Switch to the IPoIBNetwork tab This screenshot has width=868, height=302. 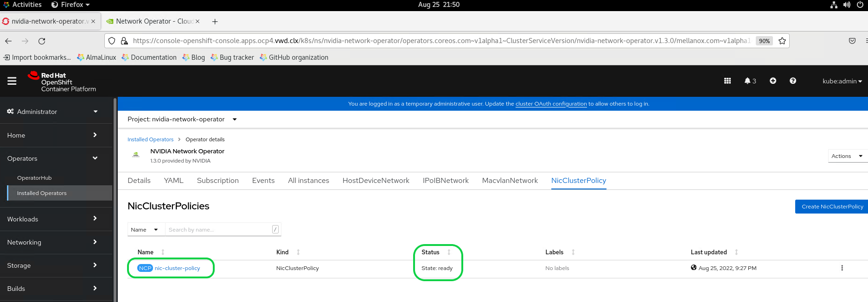[446, 181]
